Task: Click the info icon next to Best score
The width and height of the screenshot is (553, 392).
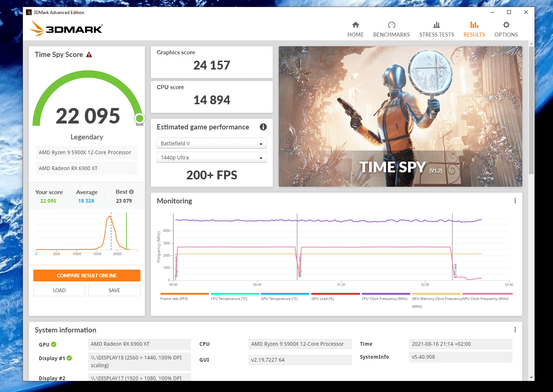Action: click(131, 192)
